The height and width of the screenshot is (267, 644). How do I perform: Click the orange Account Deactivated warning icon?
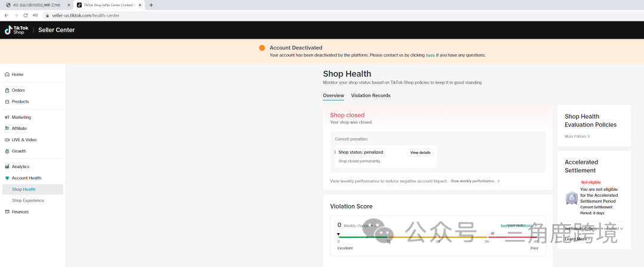[262, 48]
